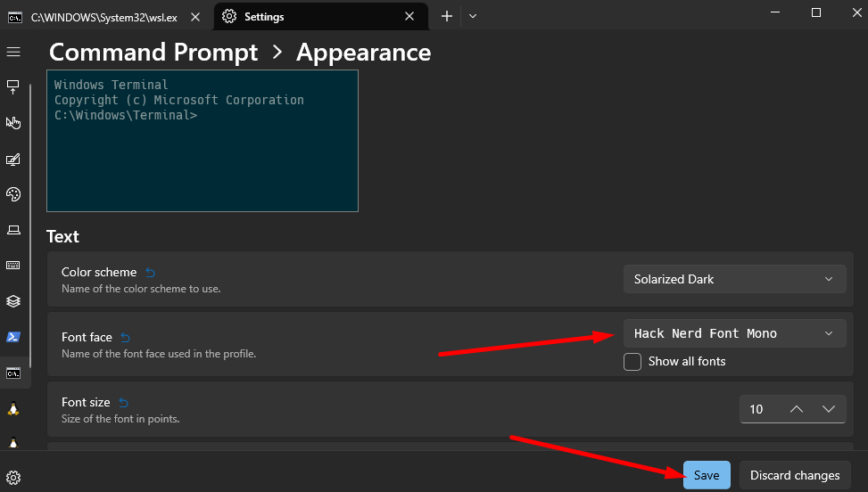868x492 pixels.
Task: Select the Windows PowerShell profile
Action: 13,337
